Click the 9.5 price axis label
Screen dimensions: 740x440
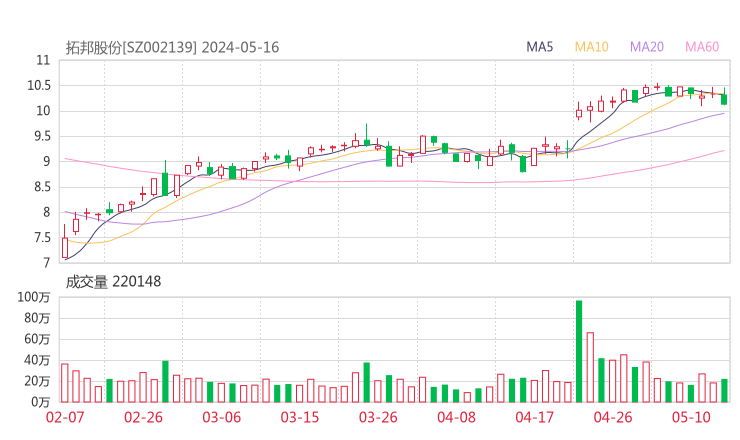point(41,136)
